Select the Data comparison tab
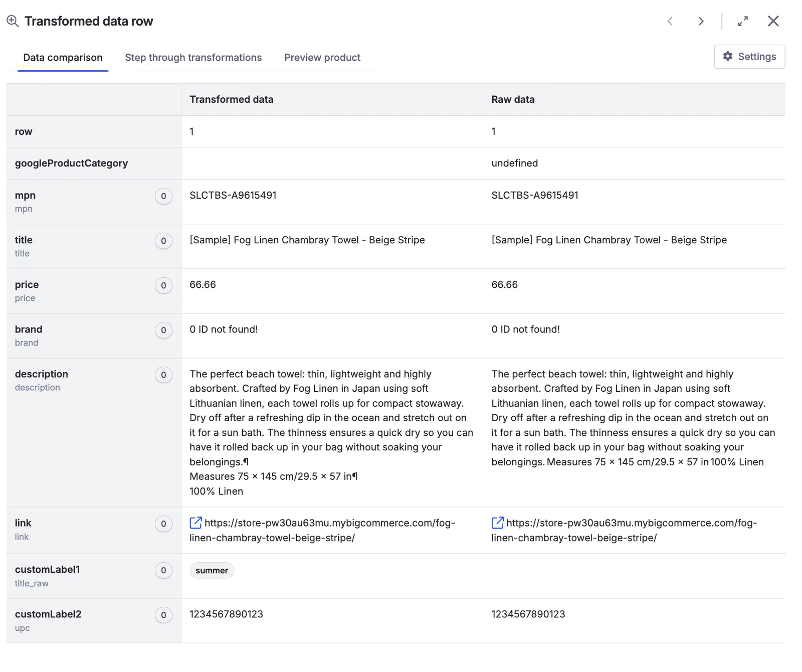The image size is (802, 672). coord(63,58)
